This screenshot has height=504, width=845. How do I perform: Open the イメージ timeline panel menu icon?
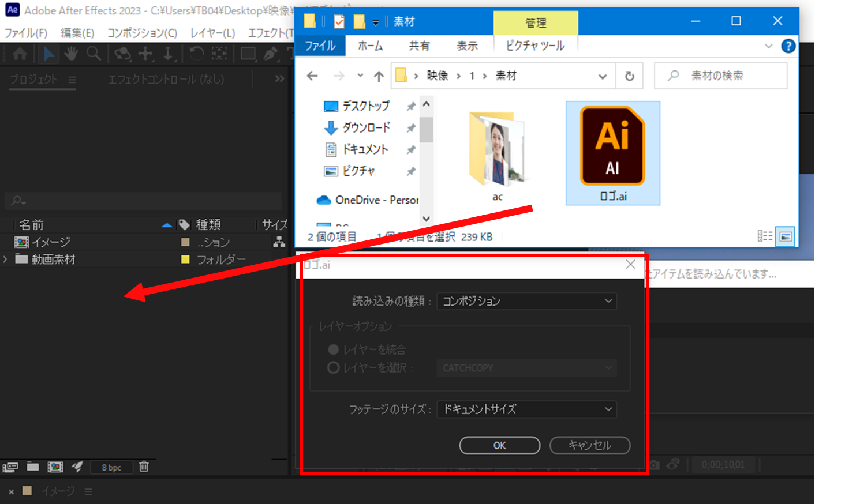[88, 491]
